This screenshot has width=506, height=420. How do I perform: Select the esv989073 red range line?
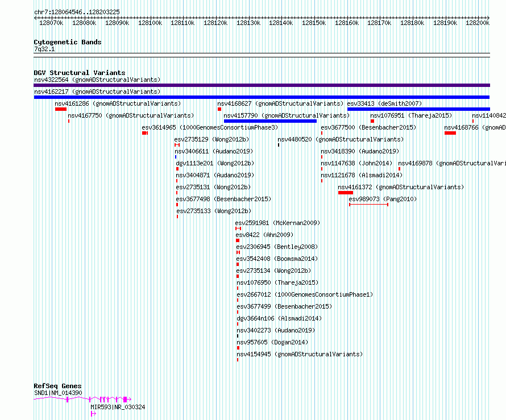(369, 205)
